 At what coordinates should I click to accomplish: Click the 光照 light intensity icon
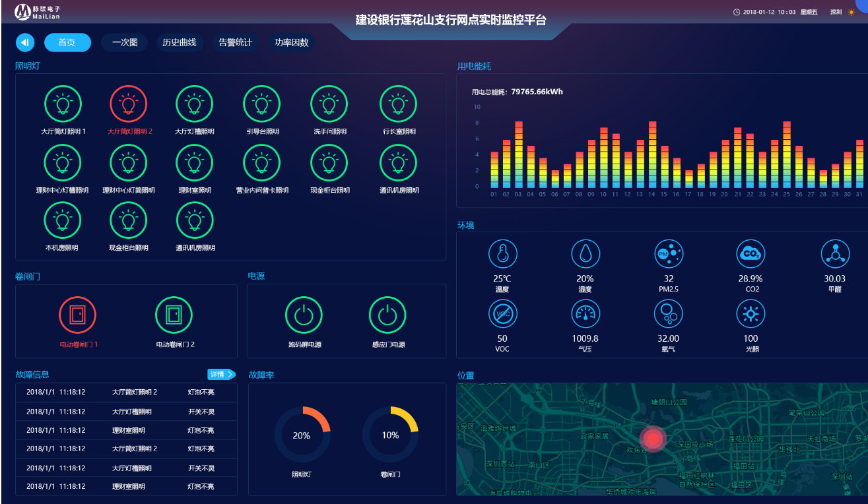pyautogui.click(x=751, y=314)
